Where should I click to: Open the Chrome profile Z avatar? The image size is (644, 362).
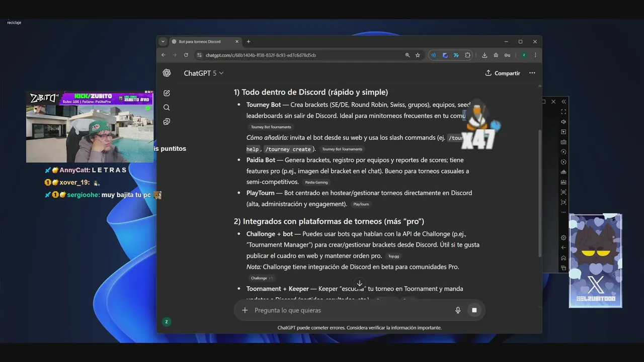524,55
